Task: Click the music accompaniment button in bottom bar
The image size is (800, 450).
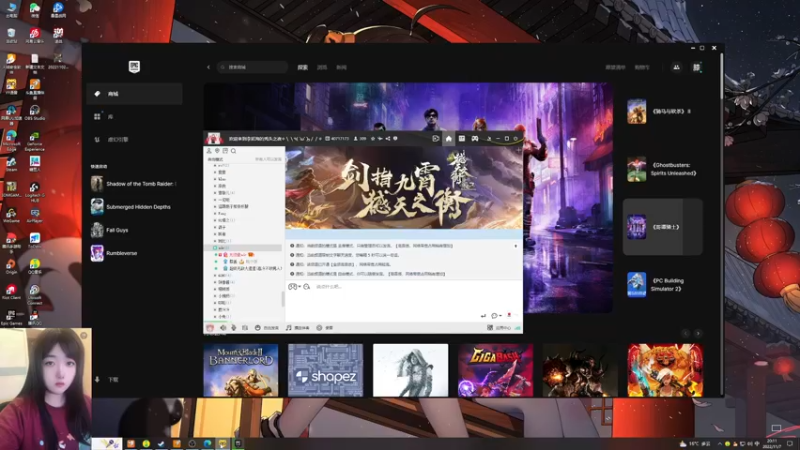Action: coord(297,328)
